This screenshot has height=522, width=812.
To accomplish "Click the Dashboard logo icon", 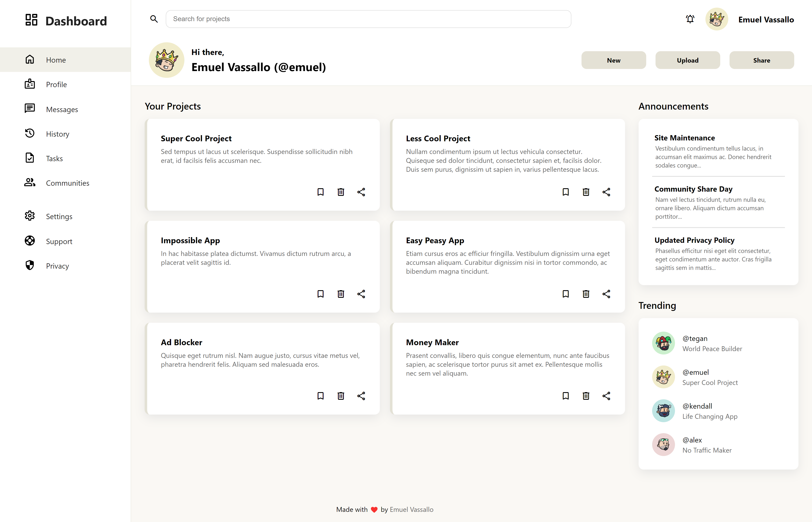I will 31,20.
